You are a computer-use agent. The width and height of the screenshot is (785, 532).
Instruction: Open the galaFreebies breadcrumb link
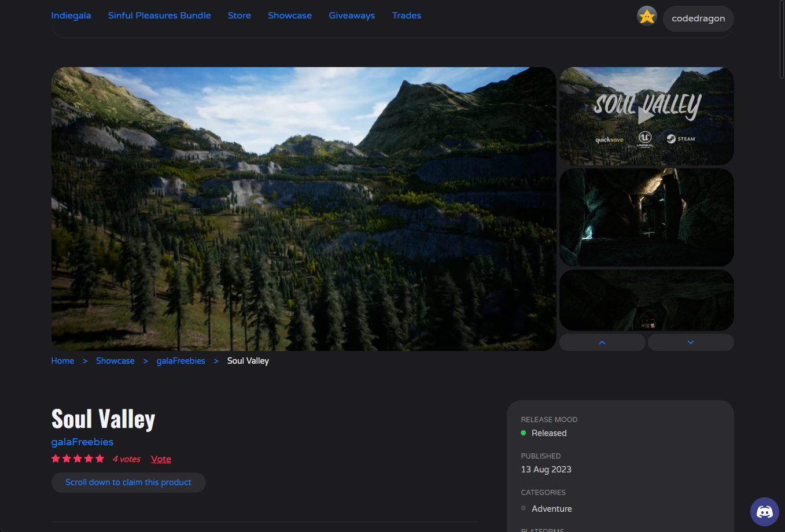tap(180, 361)
